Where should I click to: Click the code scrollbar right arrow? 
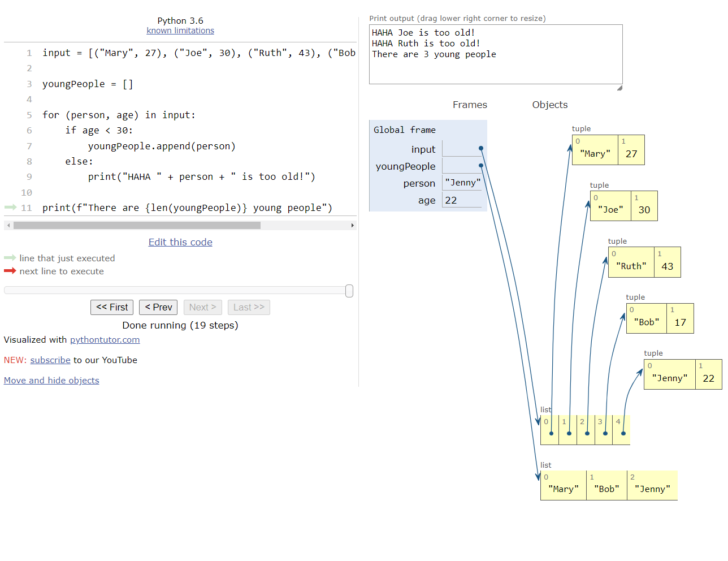pyautogui.click(x=353, y=225)
